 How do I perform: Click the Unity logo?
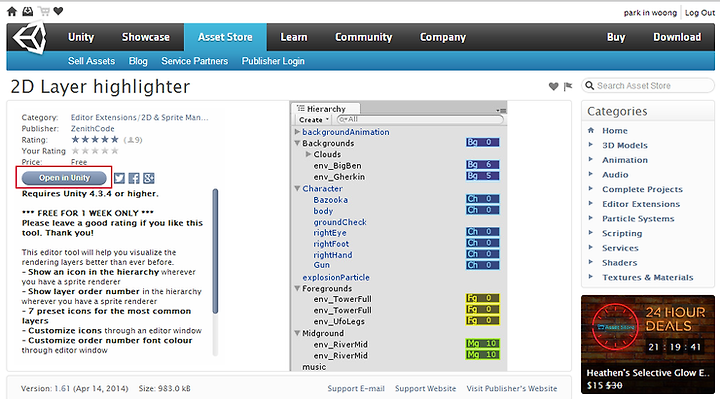coord(29,38)
